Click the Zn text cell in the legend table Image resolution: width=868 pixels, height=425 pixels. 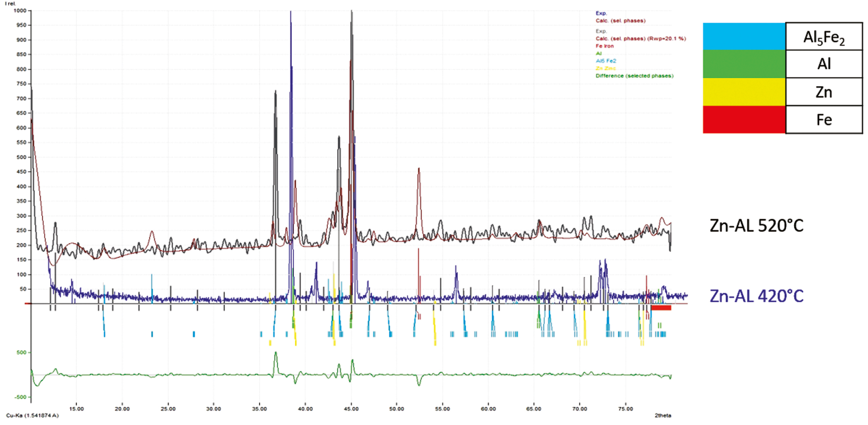(x=824, y=92)
